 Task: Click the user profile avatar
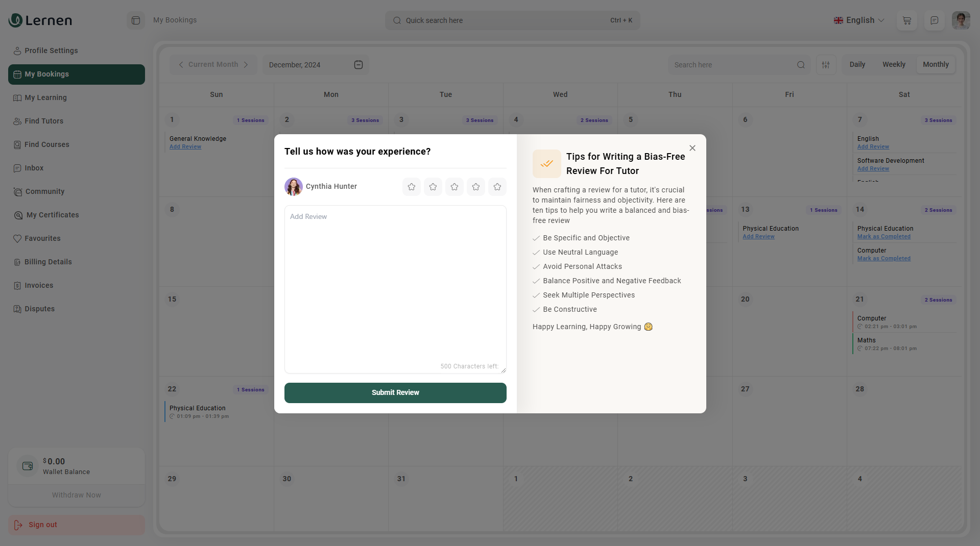[960, 20]
